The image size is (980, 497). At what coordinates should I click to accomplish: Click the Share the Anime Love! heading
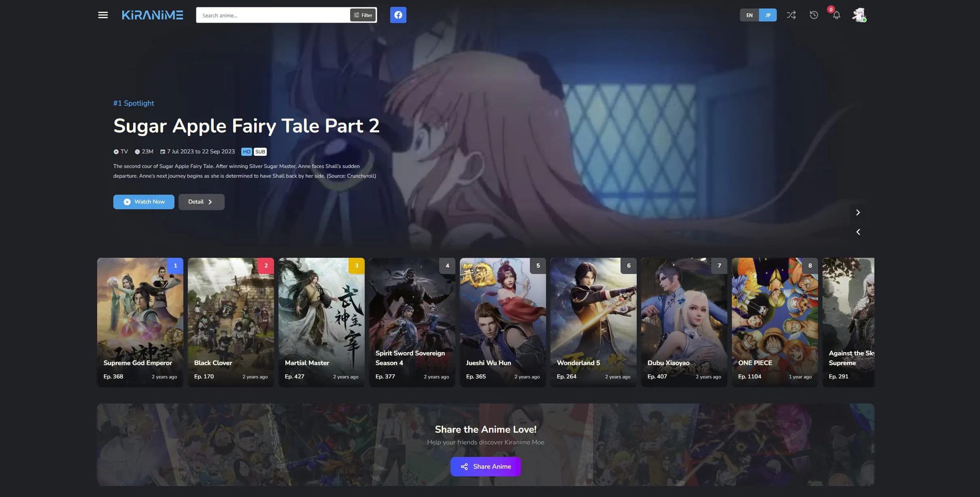(485, 429)
